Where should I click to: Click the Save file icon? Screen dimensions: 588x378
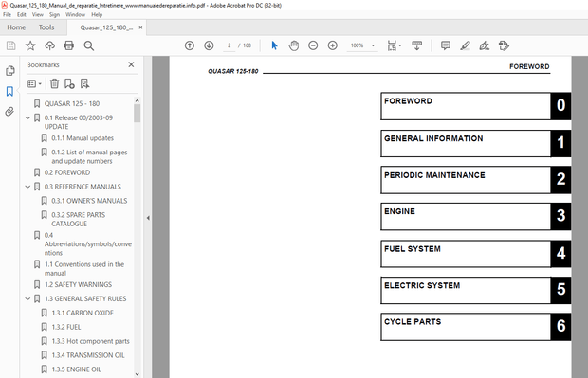10,45
